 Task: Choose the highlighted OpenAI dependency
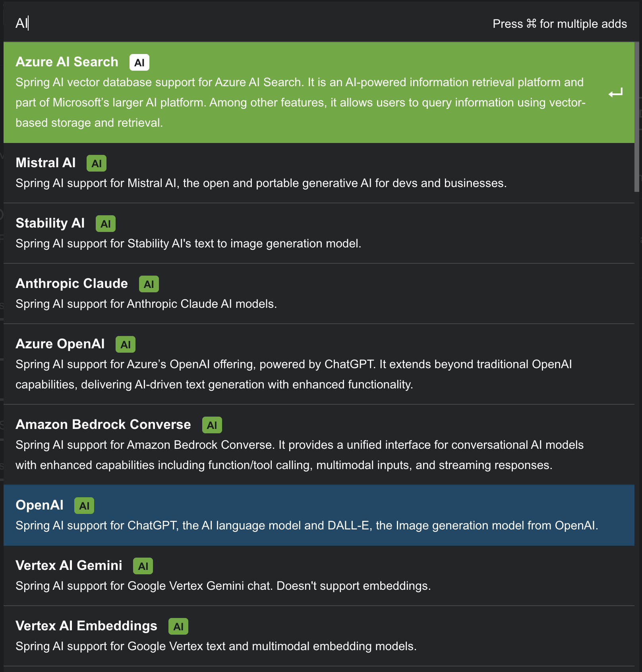point(39,506)
